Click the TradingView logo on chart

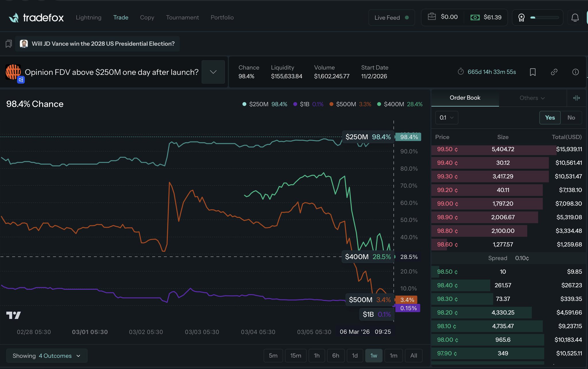tap(13, 315)
